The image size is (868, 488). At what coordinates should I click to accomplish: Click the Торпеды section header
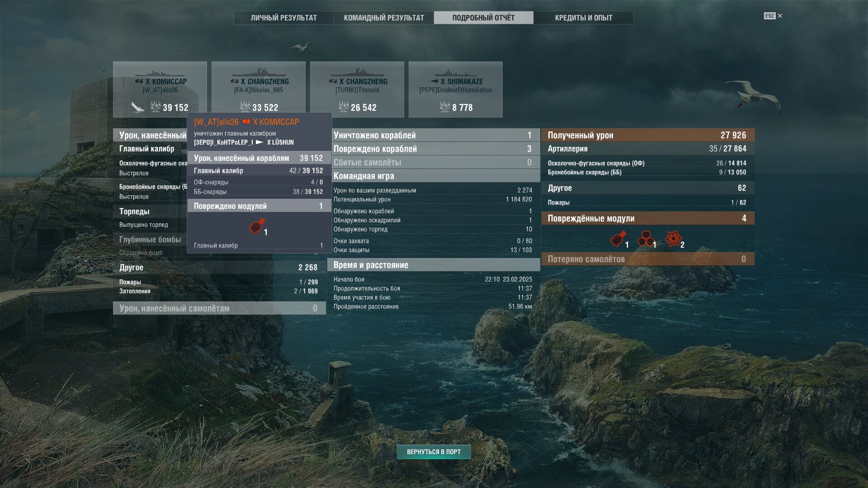150,211
